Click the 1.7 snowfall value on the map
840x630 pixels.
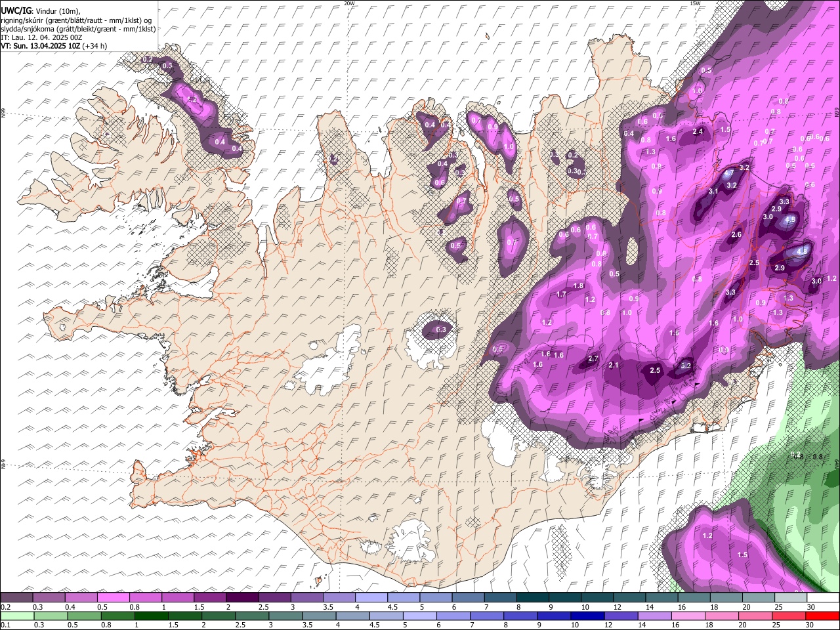tap(561, 294)
